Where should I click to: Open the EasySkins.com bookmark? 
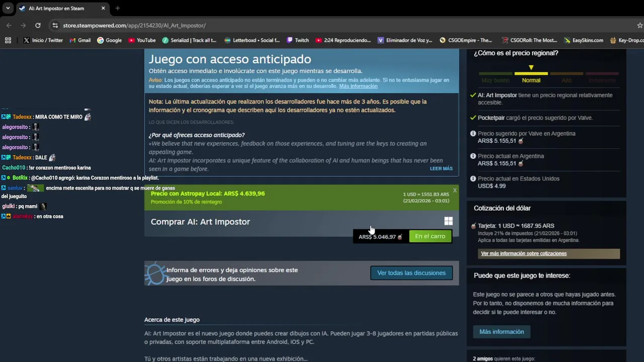[x=584, y=40]
